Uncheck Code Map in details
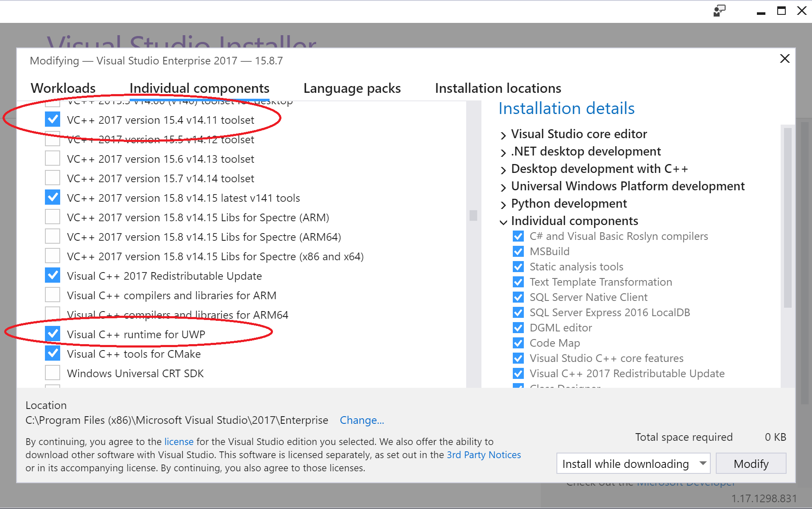Viewport: 812px width, 509px height. point(518,343)
